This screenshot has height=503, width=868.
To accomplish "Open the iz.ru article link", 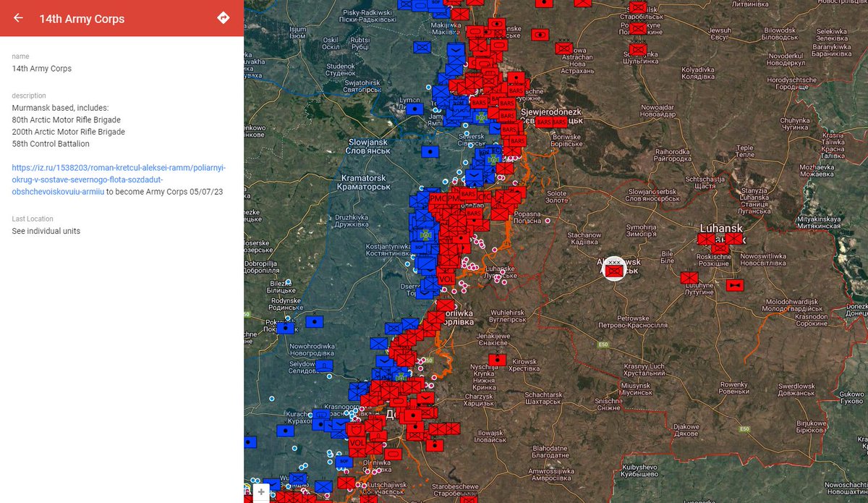I will click(119, 179).
